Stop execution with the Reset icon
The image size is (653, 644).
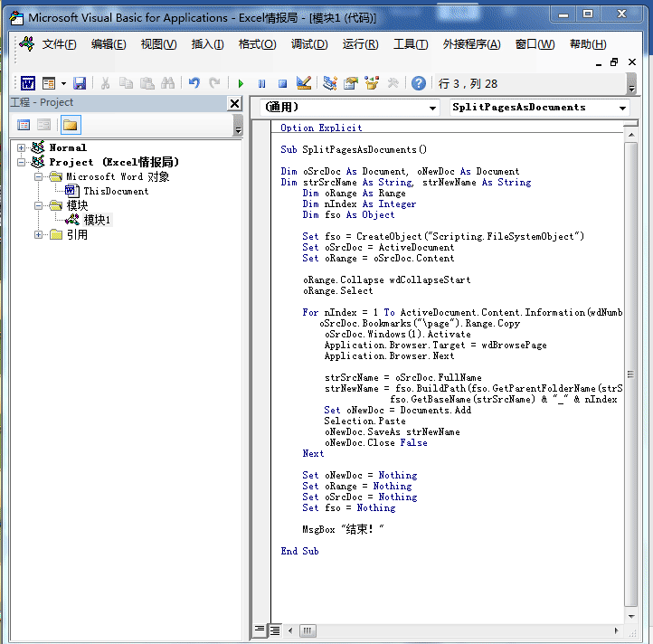282,84
